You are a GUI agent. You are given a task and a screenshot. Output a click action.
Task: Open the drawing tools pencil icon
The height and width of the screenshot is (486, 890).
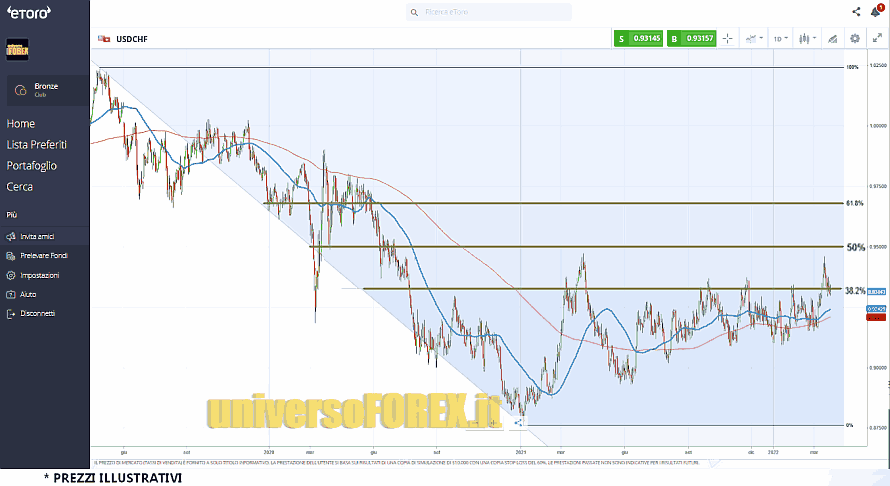coord(830,39)
